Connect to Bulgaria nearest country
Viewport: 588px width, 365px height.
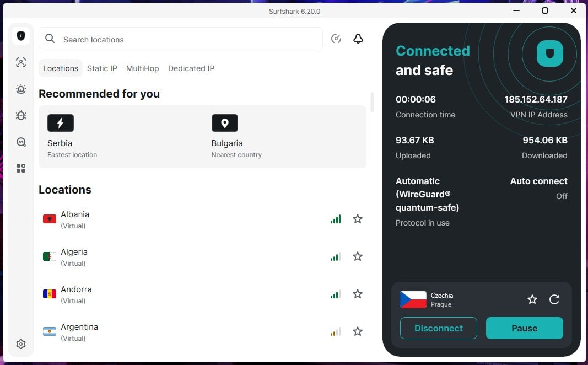(x=284, y=137)
